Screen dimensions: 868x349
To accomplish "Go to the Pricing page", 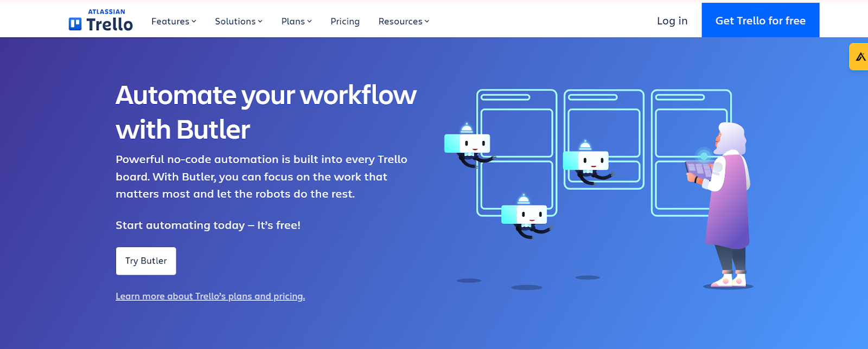I will (345, 21).
